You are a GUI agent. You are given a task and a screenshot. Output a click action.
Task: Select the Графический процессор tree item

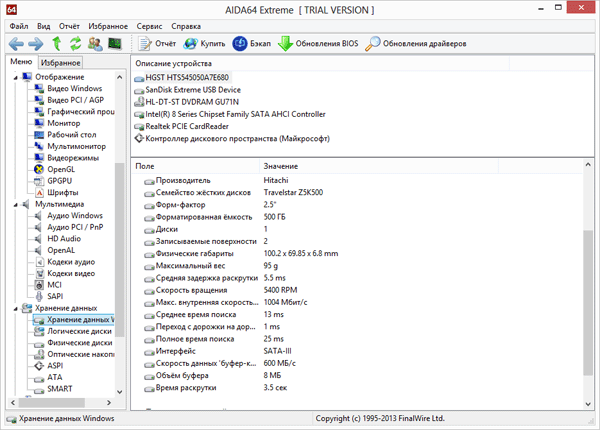pos(81,112)
